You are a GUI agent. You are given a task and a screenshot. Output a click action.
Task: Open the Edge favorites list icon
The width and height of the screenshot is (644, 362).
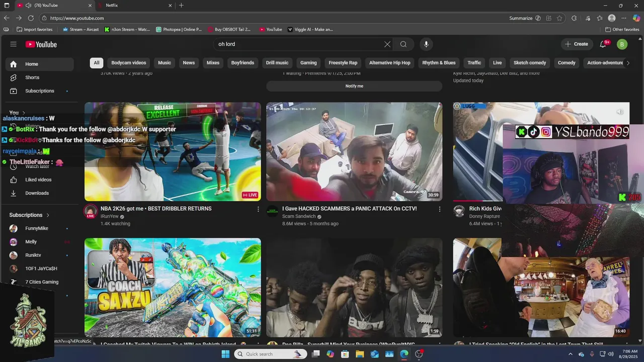click(x=600, y=18)
